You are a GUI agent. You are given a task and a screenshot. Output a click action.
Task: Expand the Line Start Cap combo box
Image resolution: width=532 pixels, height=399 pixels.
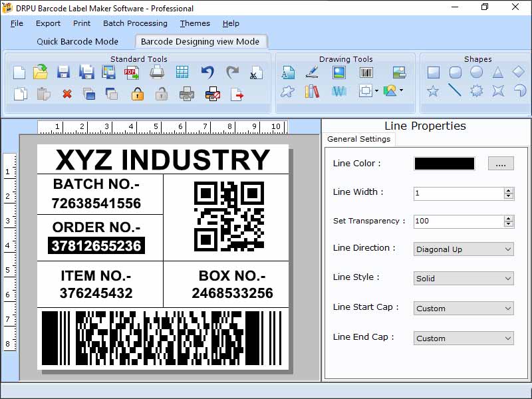tap(464, 308)
